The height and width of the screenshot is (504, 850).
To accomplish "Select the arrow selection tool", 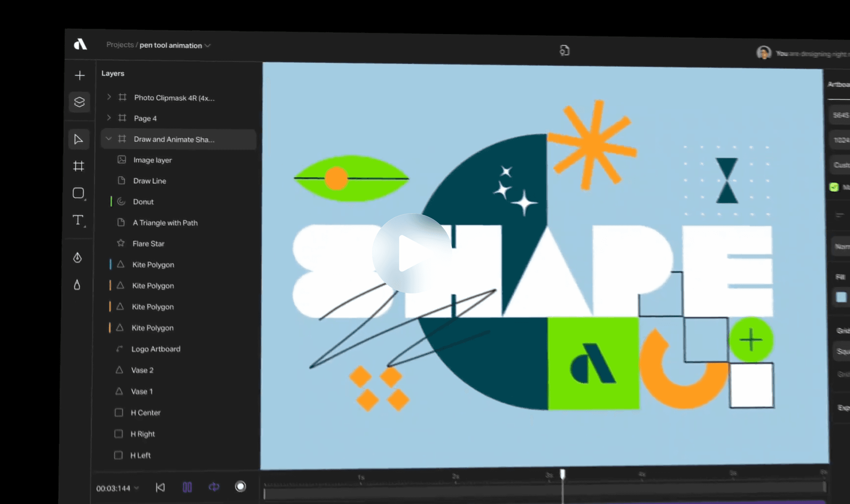I will pos(79,139).
